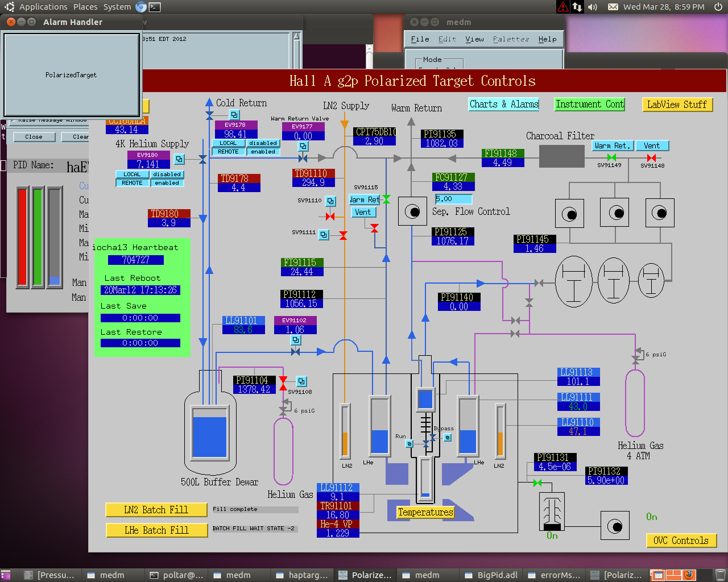728x582 pixels.
Task: Click Close button in background window
Action: pos(34,137)
